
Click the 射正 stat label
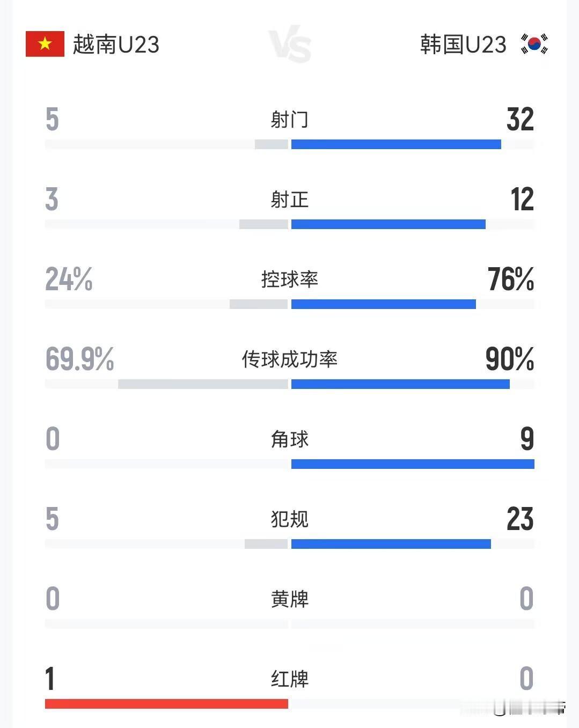pyautogui.click(x=290, y=200)
